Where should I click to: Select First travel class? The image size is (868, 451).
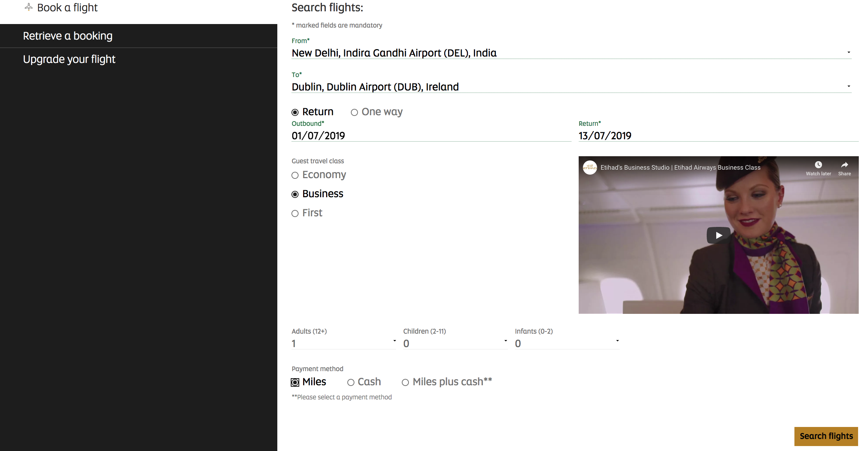pos(295,213)
